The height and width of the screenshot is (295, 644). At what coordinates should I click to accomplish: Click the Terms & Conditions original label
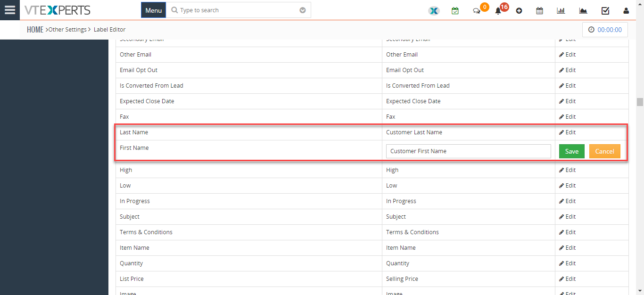[146, 232]
